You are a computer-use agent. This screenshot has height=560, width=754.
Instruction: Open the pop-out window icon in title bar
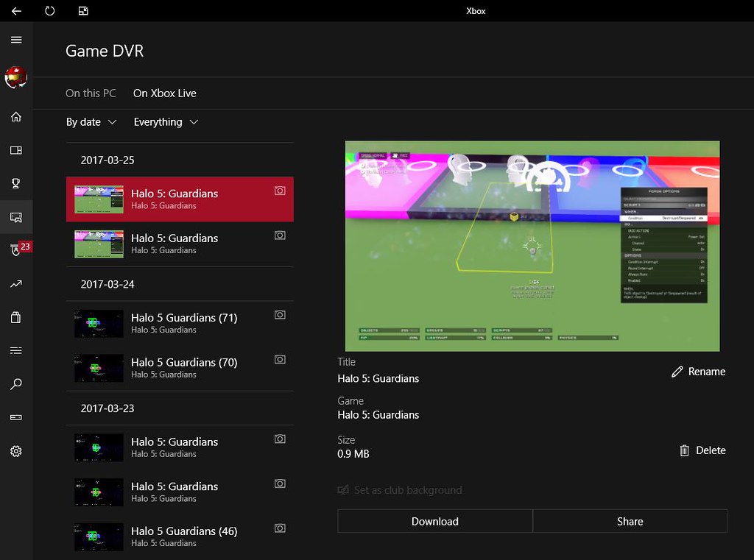click(x=83, y=10)
